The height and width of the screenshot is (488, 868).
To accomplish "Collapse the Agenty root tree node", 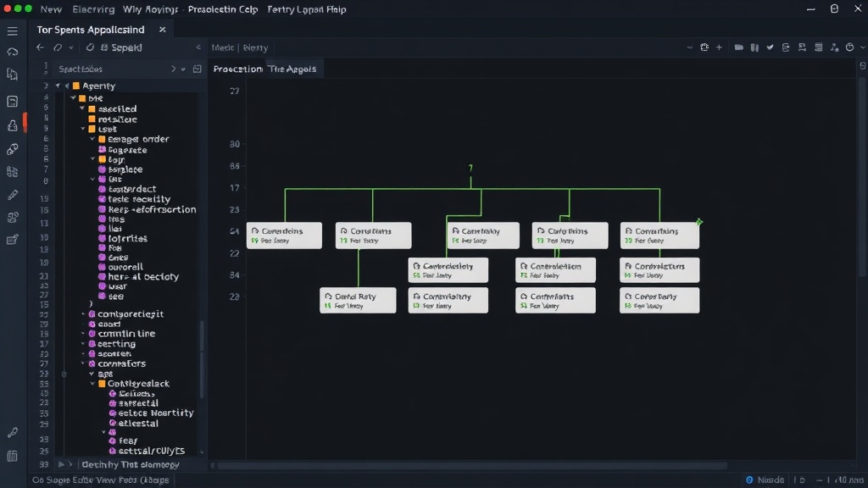I will pos(58,86).
